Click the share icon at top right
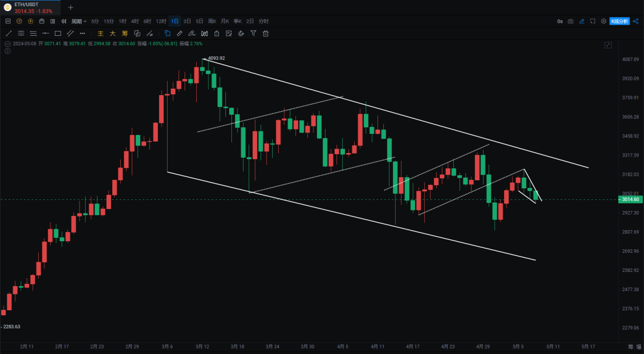 (x=635, y=21)
